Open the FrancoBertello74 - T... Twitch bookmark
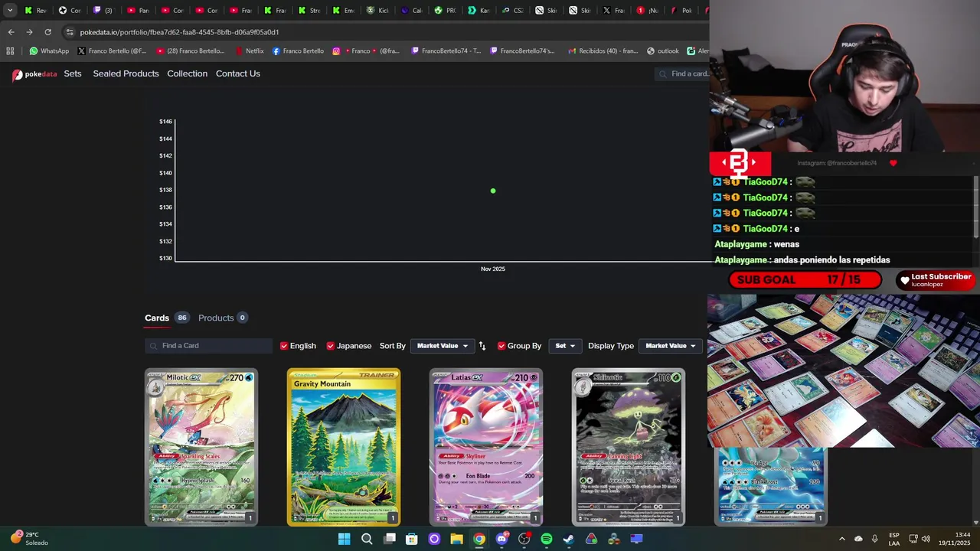Viewport: 980px width, 551px height. [x=446, y=51]
